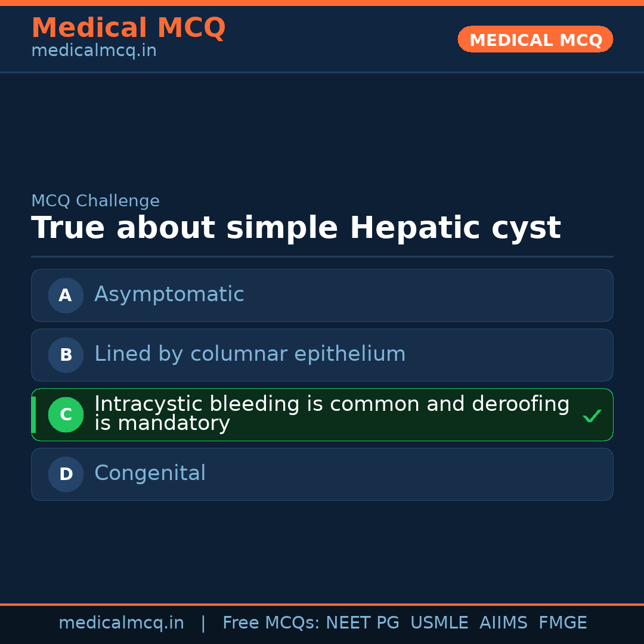Click "FMGE" in the footer

point(562,623)
